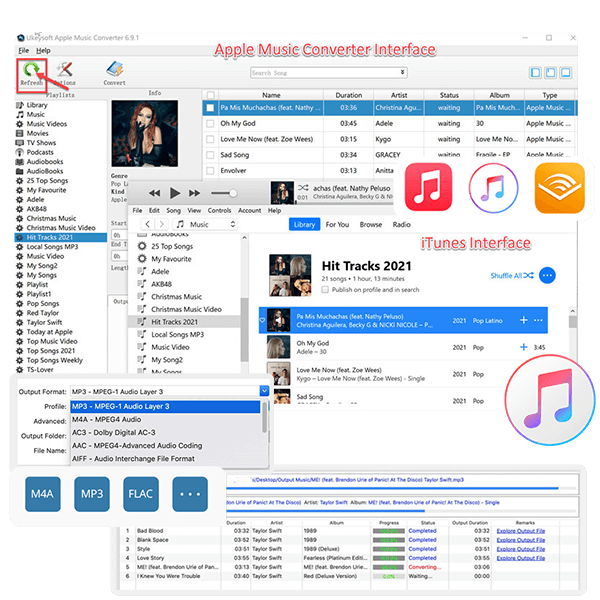This screenshot has width=600, height=600.
Task: Select Christmas Music in iTunes sidebar
Action: click(x=176, y=297)
